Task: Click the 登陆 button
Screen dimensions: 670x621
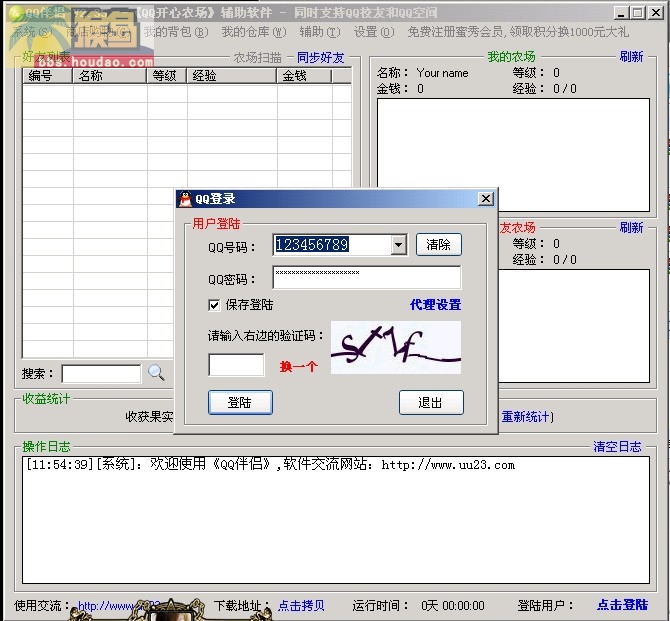Action: [x=240, y=402]
